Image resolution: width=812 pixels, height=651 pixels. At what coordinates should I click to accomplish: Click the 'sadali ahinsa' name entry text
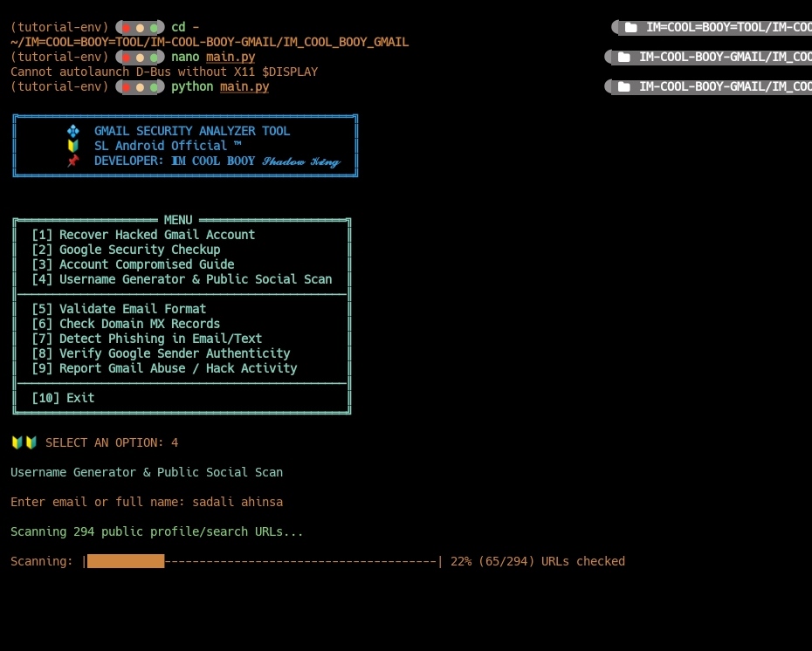tap(237, 502)
